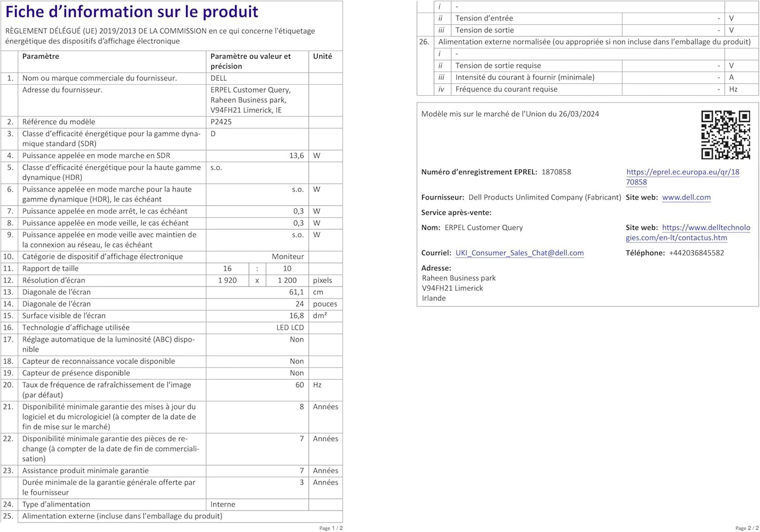Click the telephone number +442036845582
760x532 pixels.
pyautogui.click(x=696, y=253)
